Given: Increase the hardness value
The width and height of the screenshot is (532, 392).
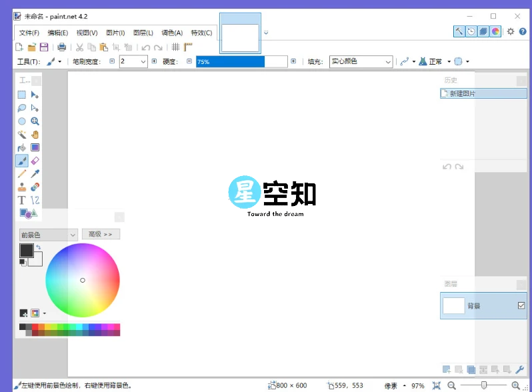Looking at the screenshot, I should pos(293,61).
